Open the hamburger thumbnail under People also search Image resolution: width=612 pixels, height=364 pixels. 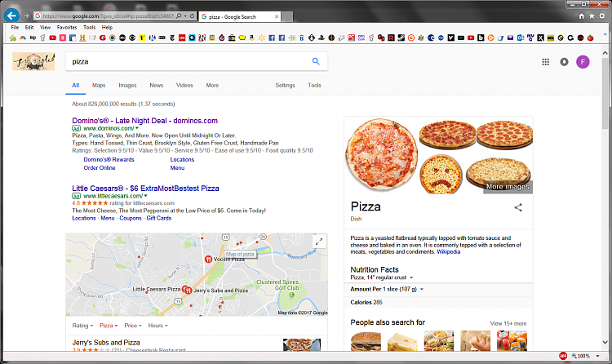click(x=366, y=341)
